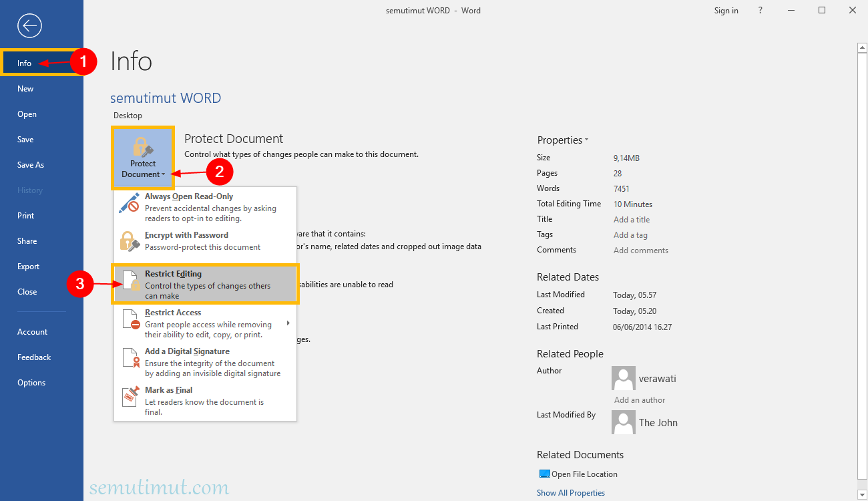
Task: Click the Protect Document heading text
Action: [234, 139]
